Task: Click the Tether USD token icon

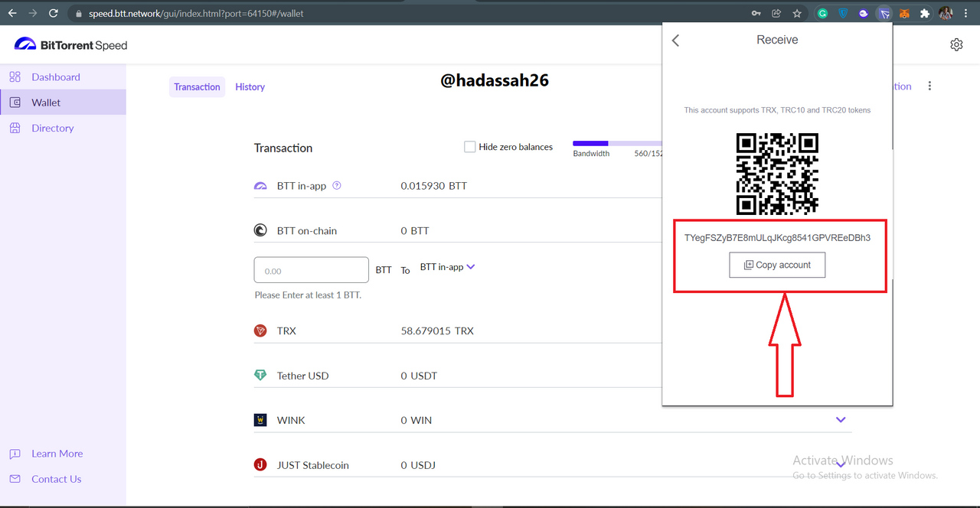Action: [260, 376]
